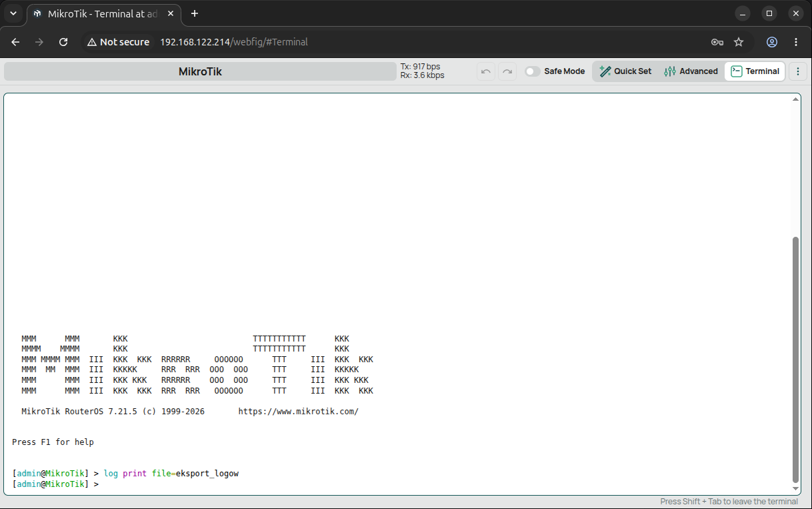Click the WebFig redo arrow
The image size is (812, 509).
507,71
